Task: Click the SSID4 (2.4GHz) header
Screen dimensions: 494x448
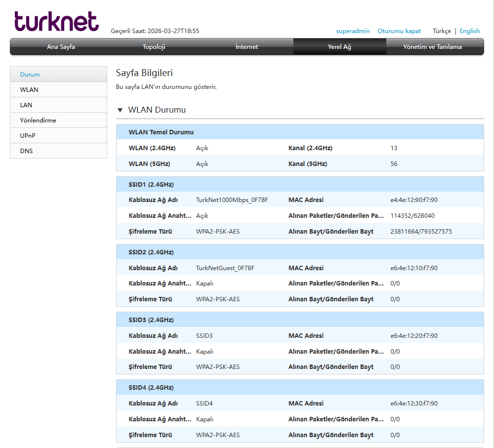Action: (x=300, y=388)
